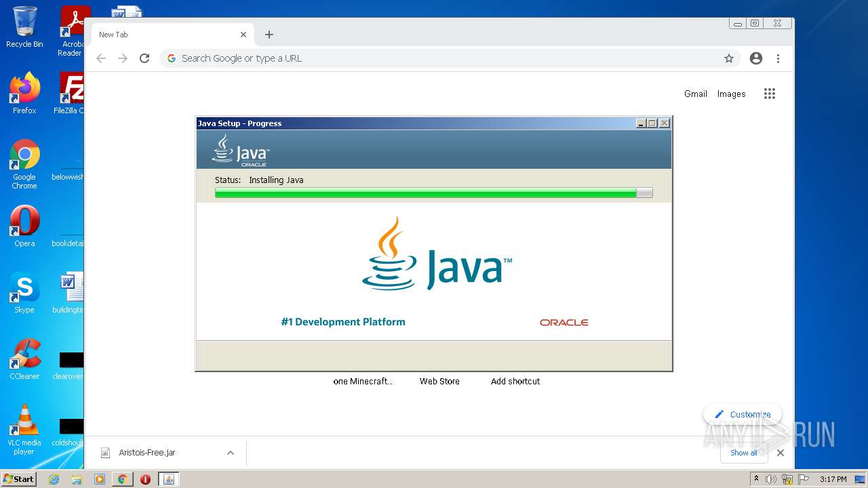Open Action Center flag icon
Image resolution: width=868 pixels, height=488 pixels.
(802, 479)
